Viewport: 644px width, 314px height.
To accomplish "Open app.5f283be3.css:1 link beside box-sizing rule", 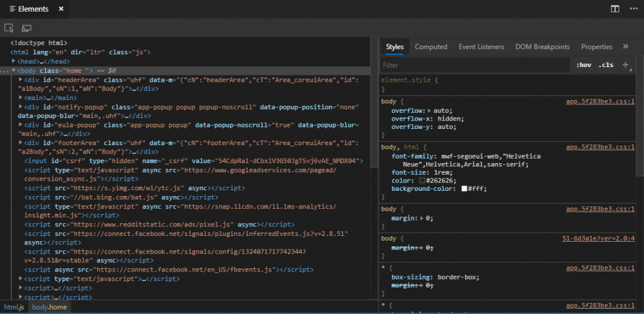I will click(x=600, y=268).
